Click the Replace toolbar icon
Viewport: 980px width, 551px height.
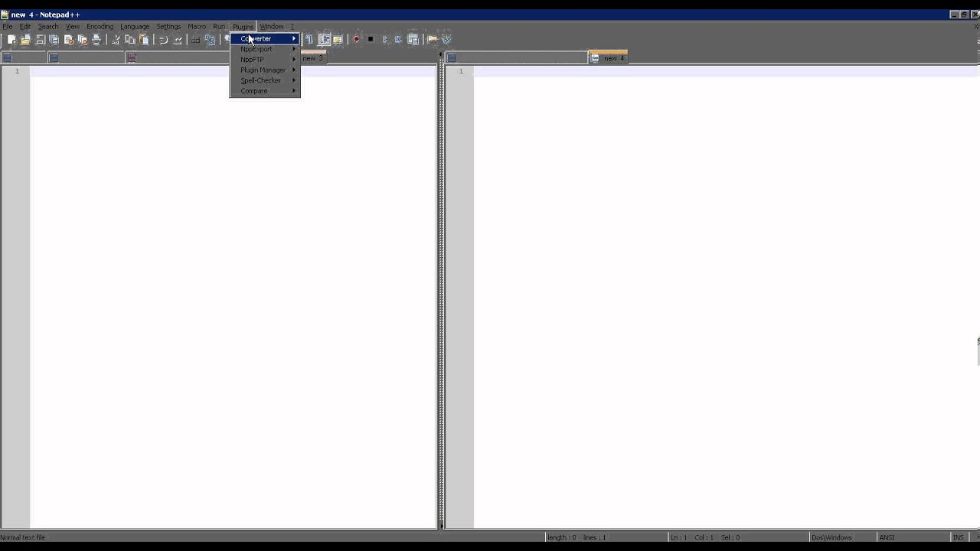tap(210, 39)
